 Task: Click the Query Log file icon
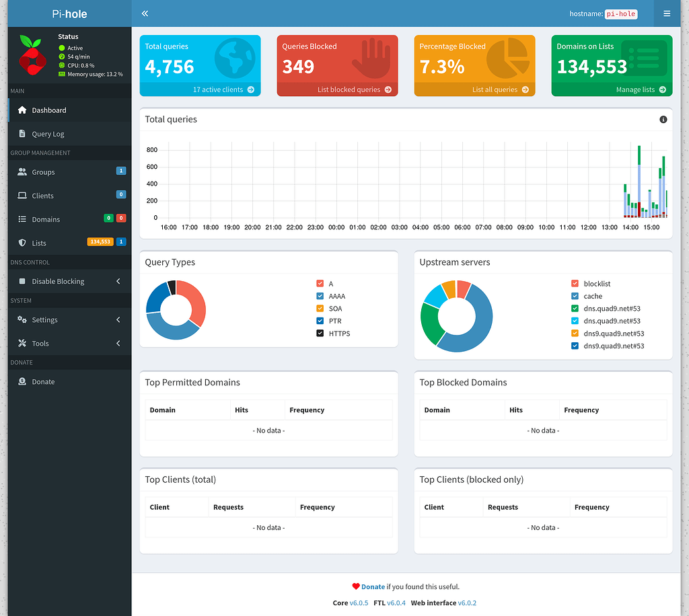pos(22,134)
